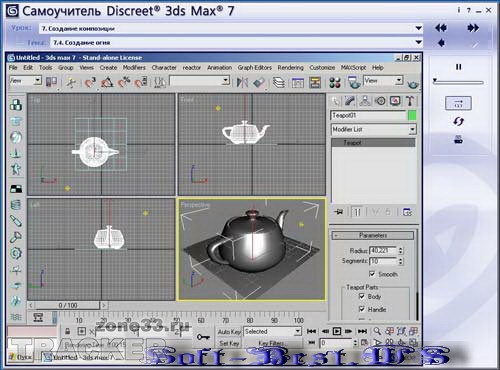The image size is (500, 370).
Task: Click the 0 / 100 time slider
Action: pos(67,305)
